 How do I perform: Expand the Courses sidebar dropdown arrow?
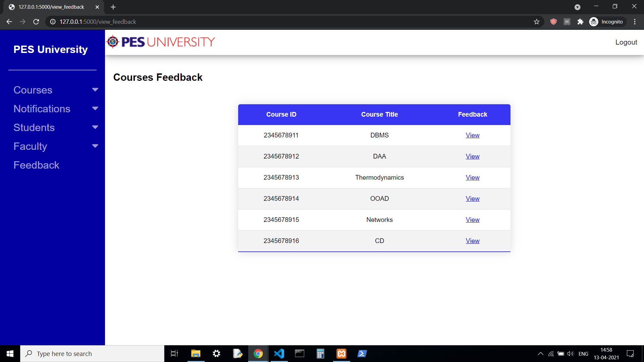point(95,90)
